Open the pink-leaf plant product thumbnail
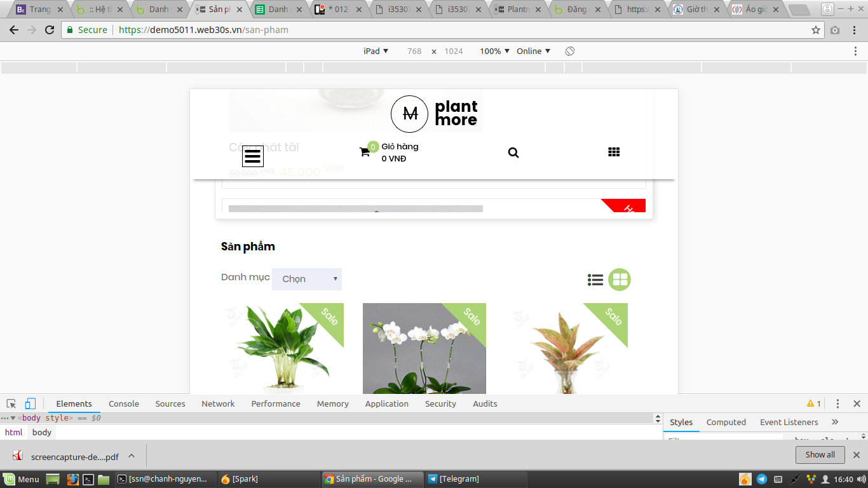 566,348
